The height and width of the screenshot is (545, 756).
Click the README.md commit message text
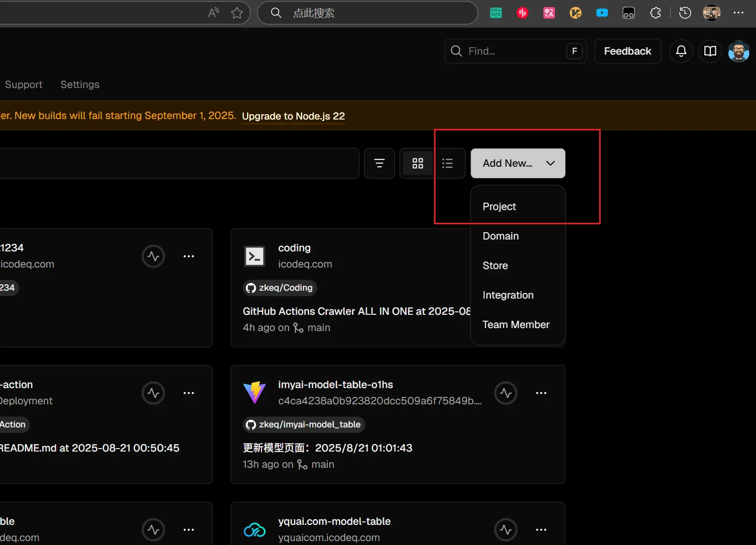[x=89, y=448]
